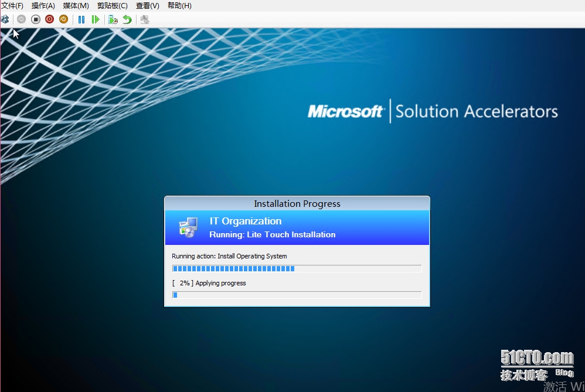Open the 操作(A) menu
Image resolution: width=585 pixels, height=392 pixels.
tap(43, 6)
